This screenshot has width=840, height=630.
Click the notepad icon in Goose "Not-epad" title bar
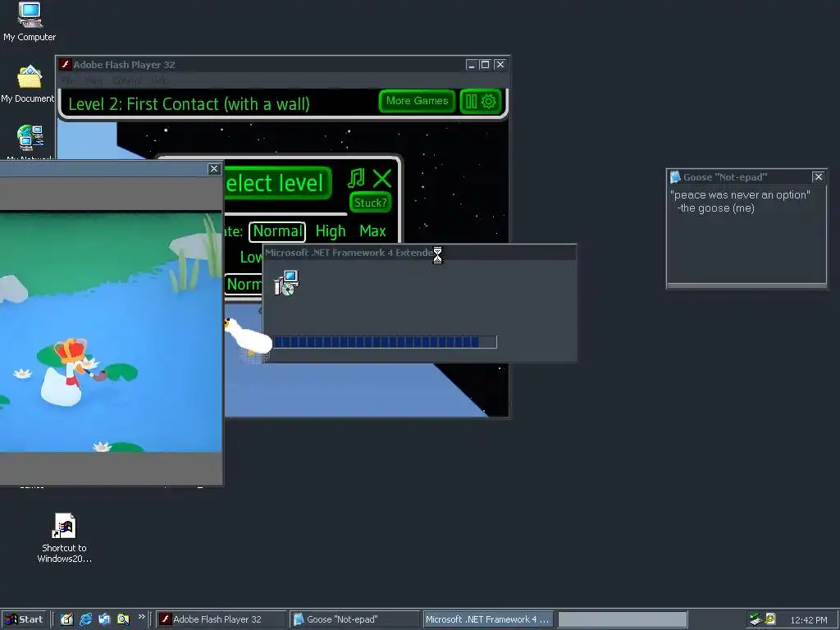675,177
